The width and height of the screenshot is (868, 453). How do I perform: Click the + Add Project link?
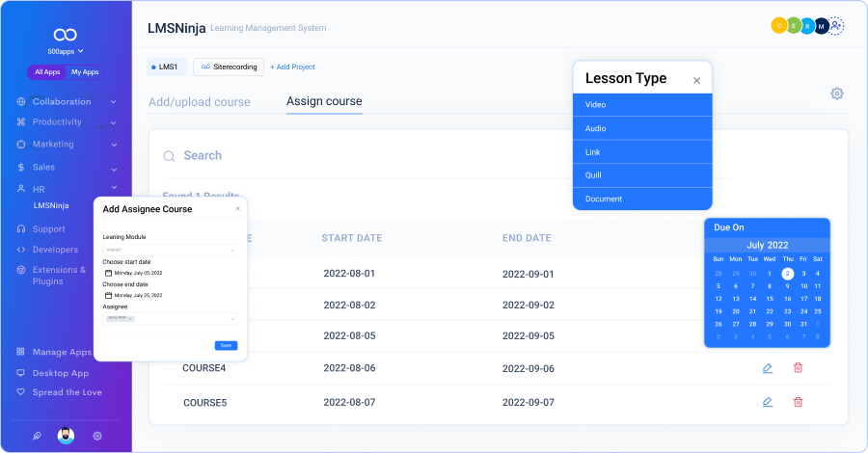292,67
